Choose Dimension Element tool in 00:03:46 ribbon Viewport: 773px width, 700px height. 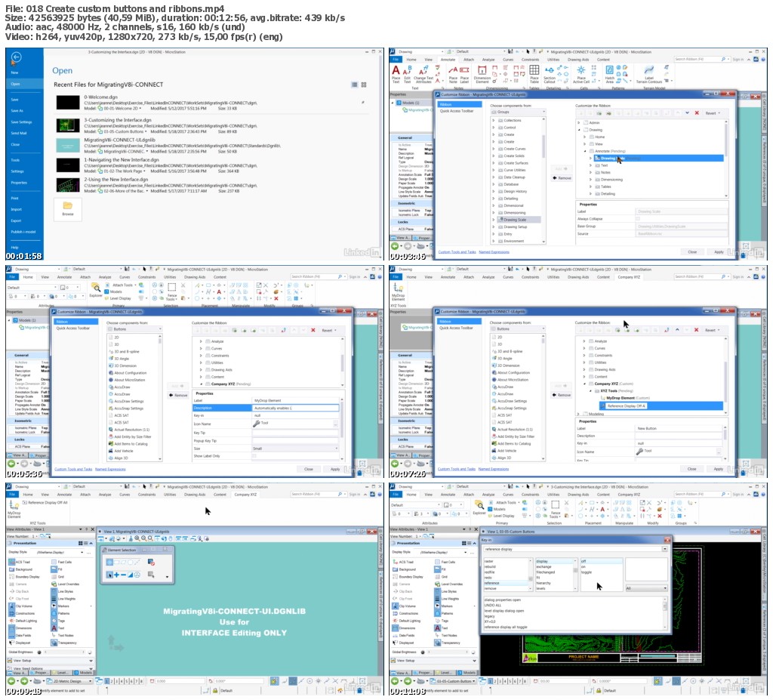[482, 74]
